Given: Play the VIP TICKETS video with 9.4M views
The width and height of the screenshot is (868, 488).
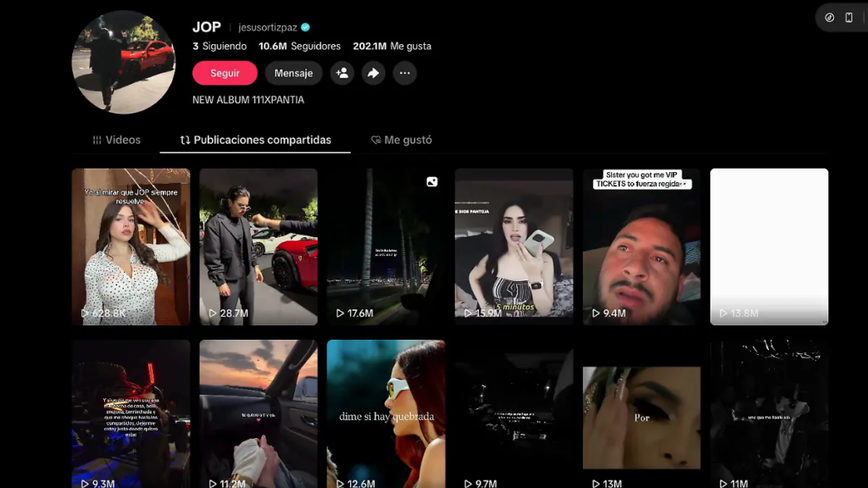Looking at the screenshot, I should tap(642, 246).
